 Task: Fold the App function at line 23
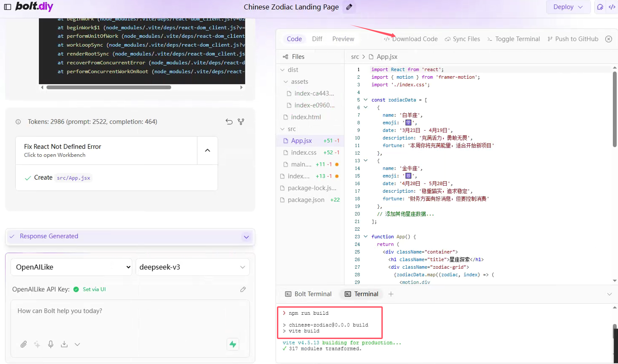tap(366, 237)
